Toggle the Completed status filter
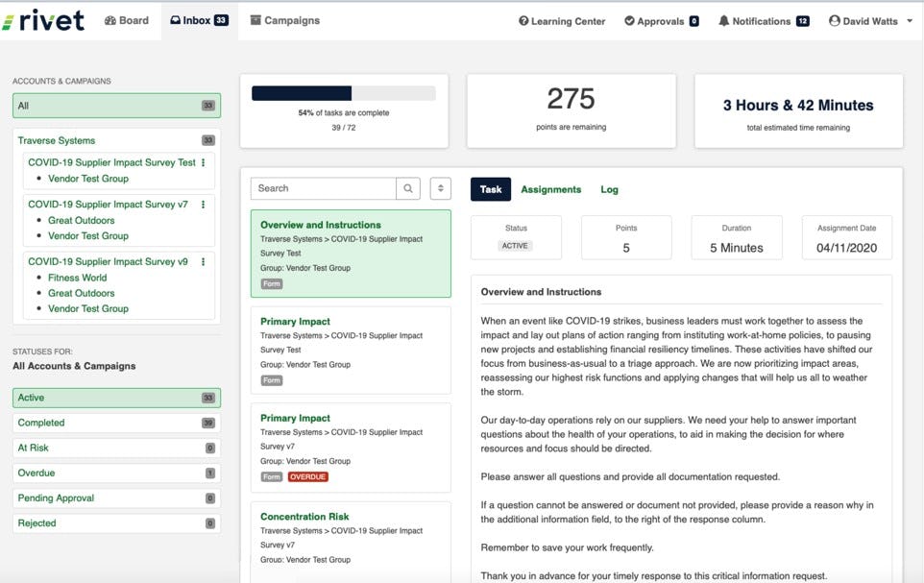Screen dimensions: 924x583 point(115,423)
